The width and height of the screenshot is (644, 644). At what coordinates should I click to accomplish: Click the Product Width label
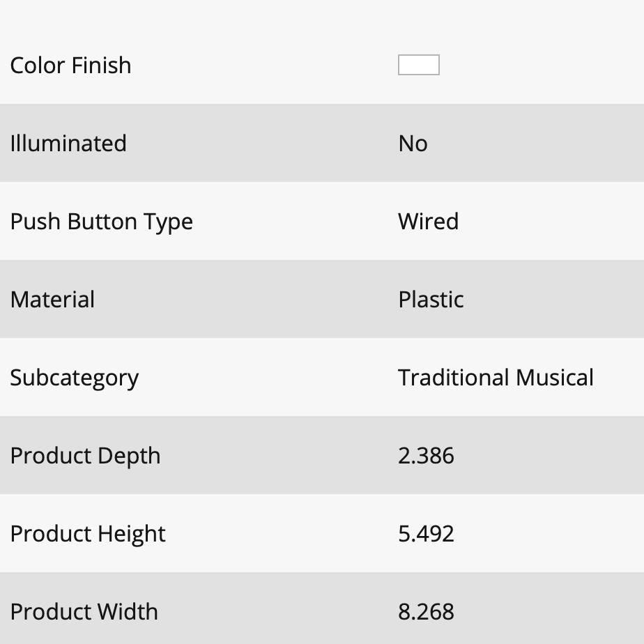coord(84,611)
